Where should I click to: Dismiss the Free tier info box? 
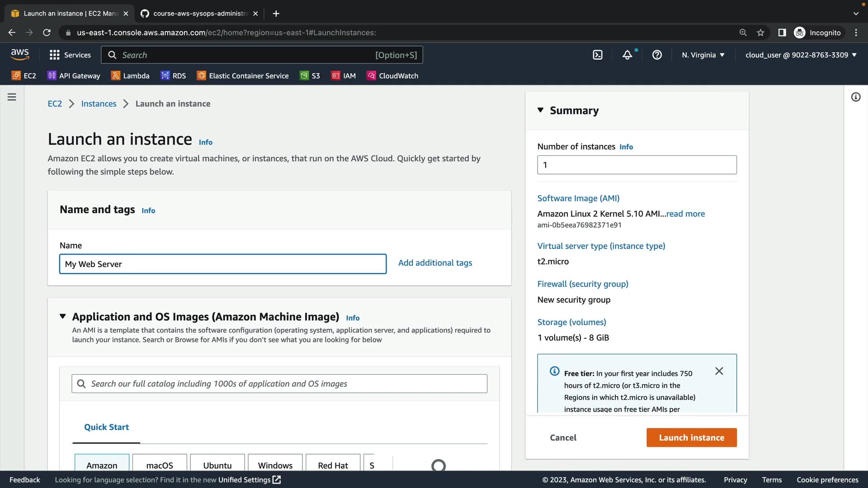pyautogui.click(x=719, y=371)
